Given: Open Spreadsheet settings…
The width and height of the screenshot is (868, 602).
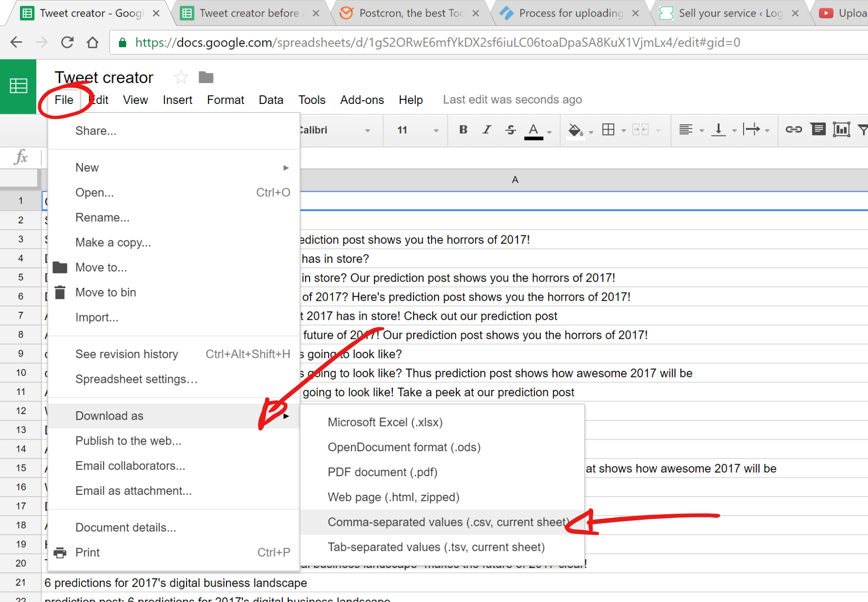Looking at the screenshot, I should click(174, 379).
